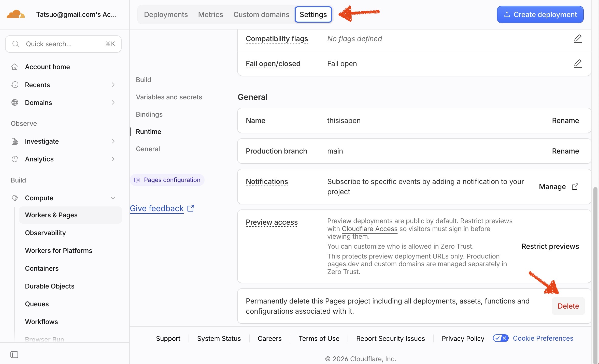
Task: Collapse the Compute section chevron
Action: pyautogui.click(x=113, y=198)
